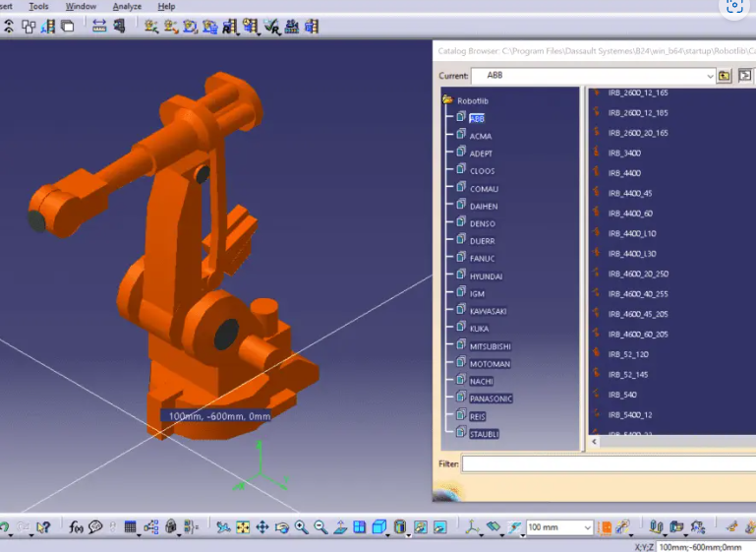Click the double up-arrow toolbar icon
The image size is (756, 552).
pyautogui.click(x=9, y=26)
